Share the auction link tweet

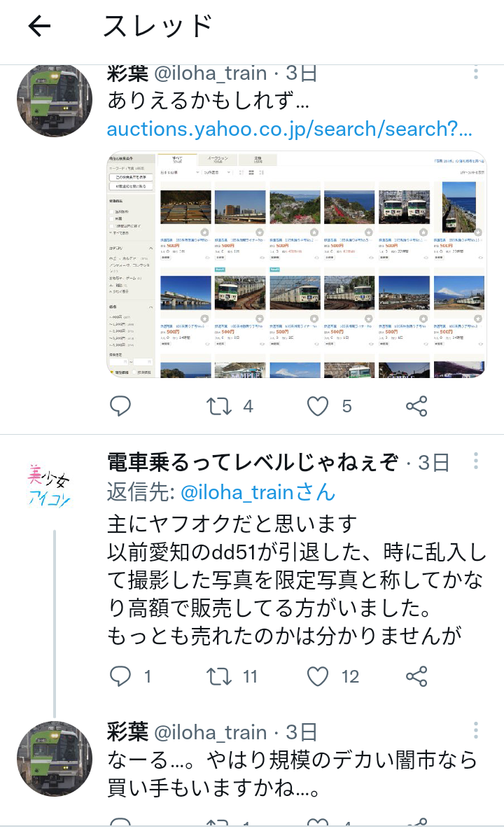[416, 407]
